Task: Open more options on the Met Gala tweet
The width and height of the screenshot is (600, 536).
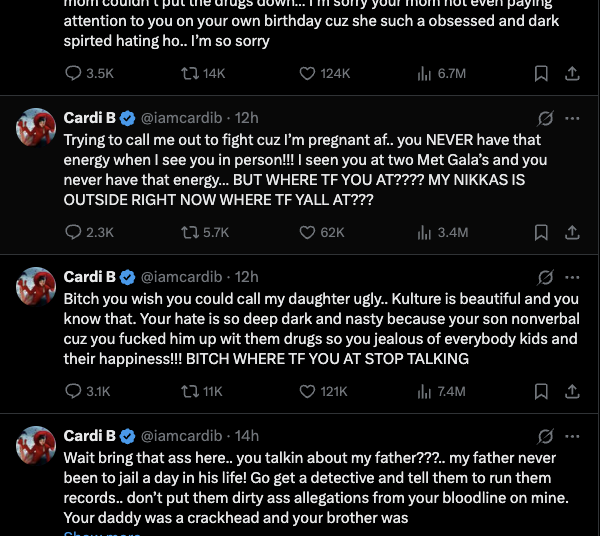Action: point(572,119)
